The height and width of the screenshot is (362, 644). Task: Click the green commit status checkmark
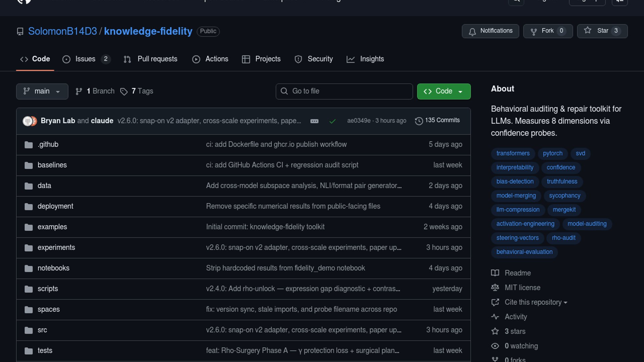point(332,121)
